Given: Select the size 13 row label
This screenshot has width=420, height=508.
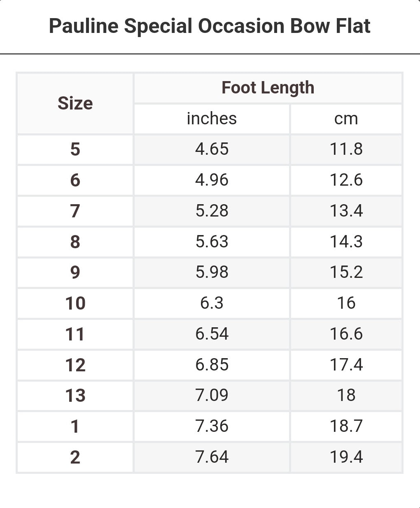Looking at the screenshot, I should (75, 395).
